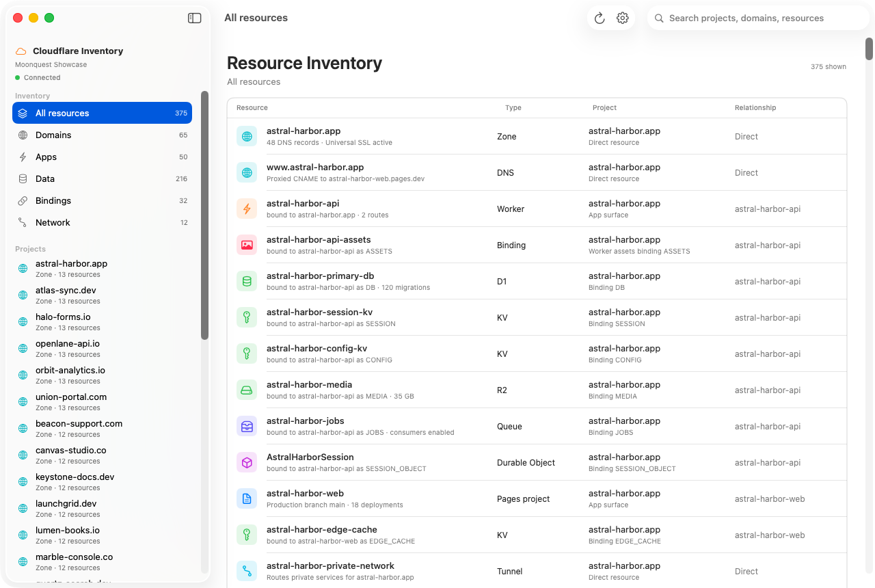Click key icon of astral-harbor-edge-cache
Screen dimensions: 875x588
click(247, 535)
